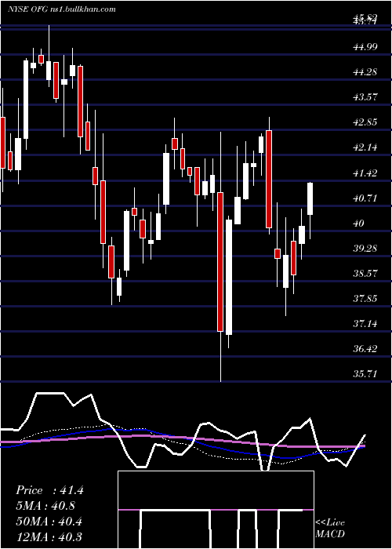
Task: Click the 37.14 price axis label
Action: 365,323
